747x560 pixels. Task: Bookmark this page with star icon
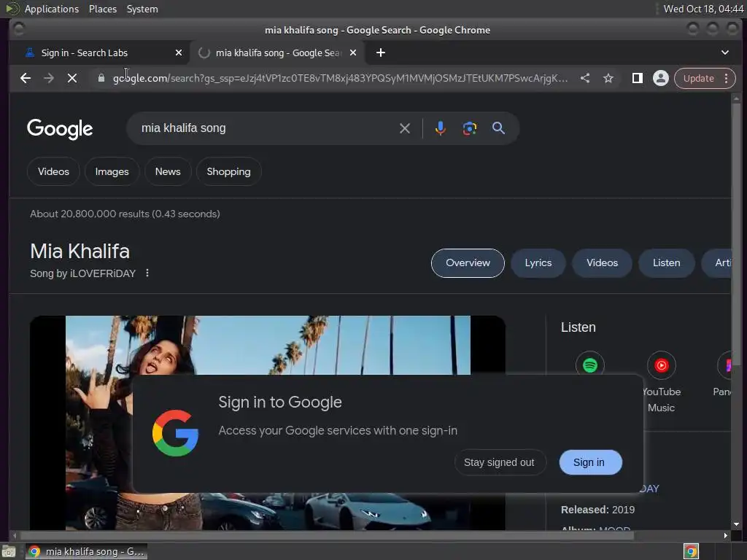608,78
